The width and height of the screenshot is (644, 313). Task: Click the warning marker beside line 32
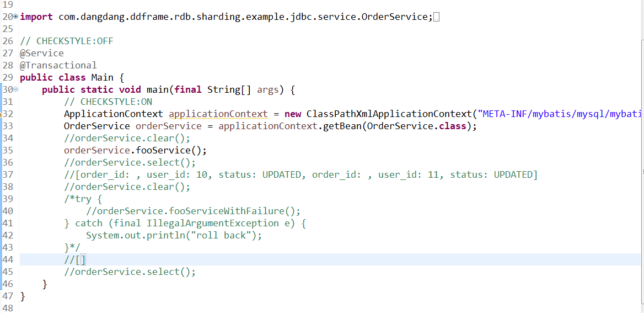pyautogui.click(x=1, y=115)
